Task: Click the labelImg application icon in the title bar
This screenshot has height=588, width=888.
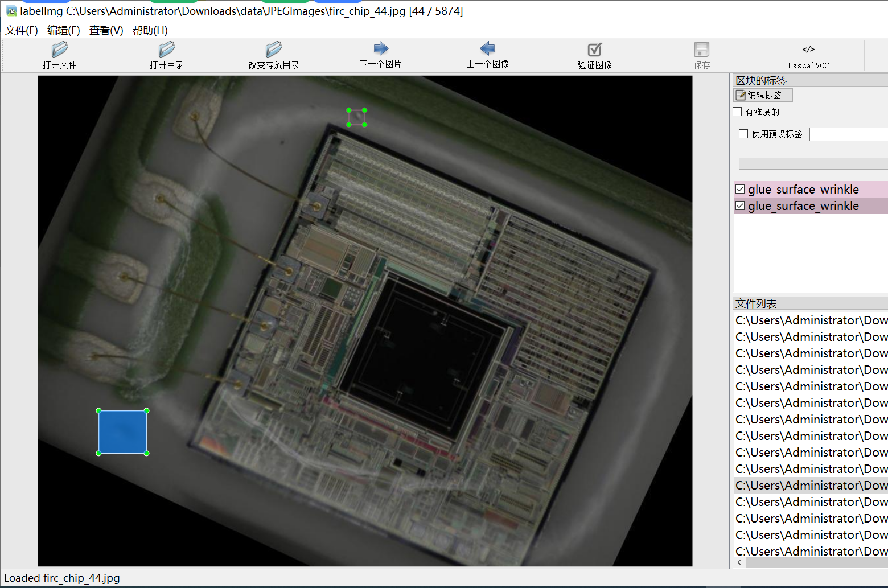Action: coord(11,11)
